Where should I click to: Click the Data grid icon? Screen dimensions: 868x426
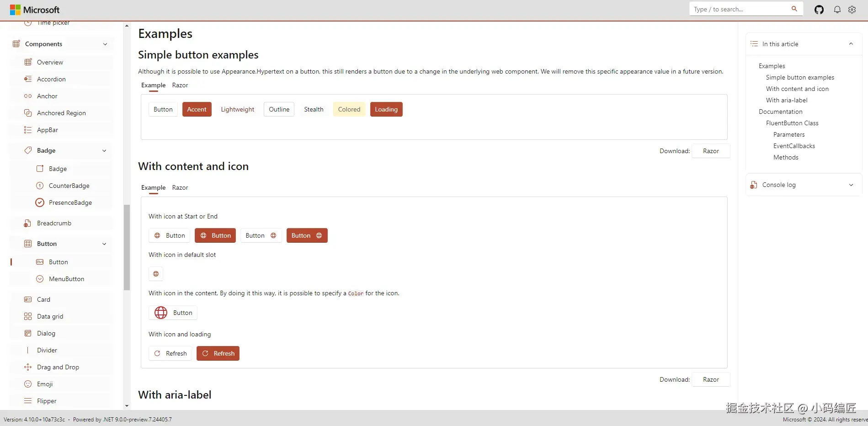point(28,316)
